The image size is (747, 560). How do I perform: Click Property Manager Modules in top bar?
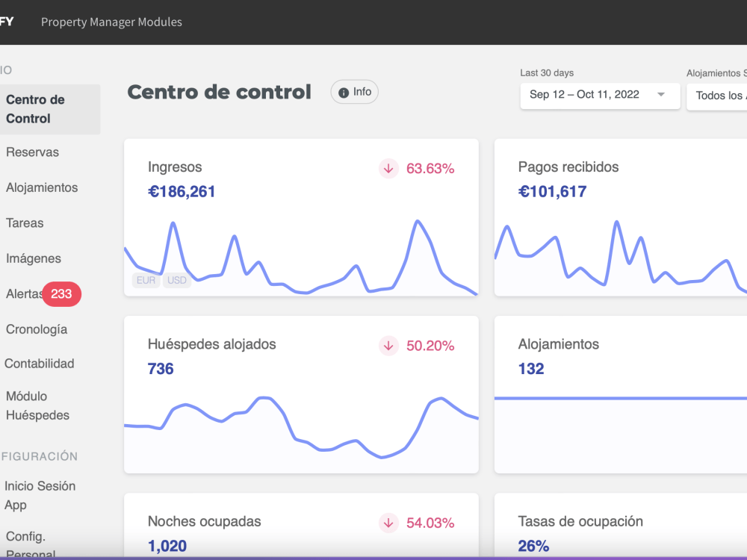tap(111, 22)
